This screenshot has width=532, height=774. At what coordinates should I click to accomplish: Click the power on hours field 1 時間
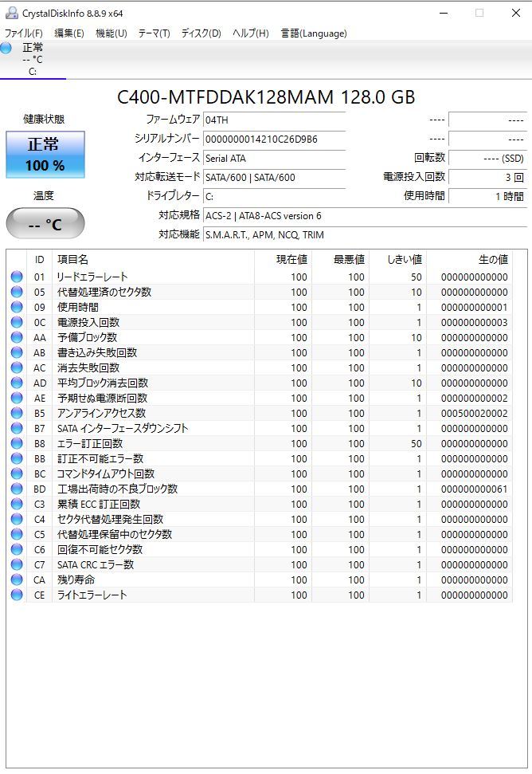487,196
